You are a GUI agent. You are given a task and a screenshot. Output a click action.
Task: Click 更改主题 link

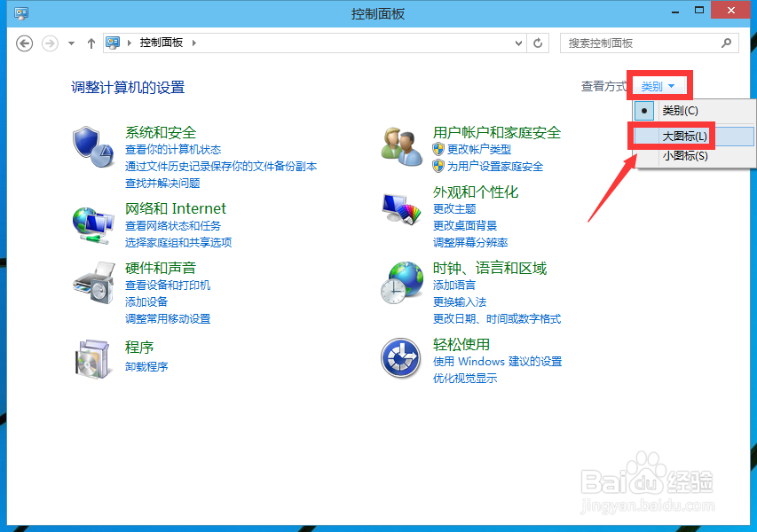tap(454, 209)
